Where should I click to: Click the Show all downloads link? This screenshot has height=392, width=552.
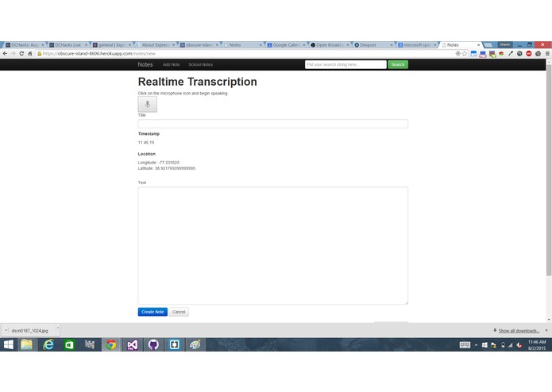tap(519, 331)
